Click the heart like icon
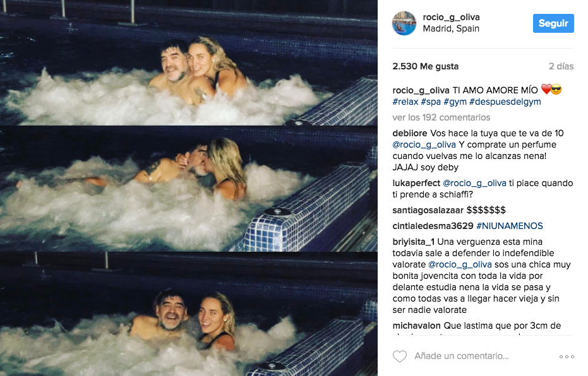Screen dimensions: 588x376 (x=399, y=356)
